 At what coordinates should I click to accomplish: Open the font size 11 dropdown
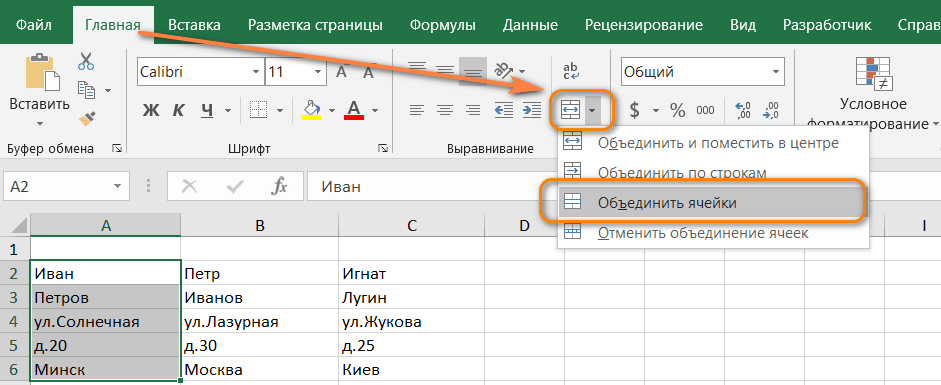317,72
